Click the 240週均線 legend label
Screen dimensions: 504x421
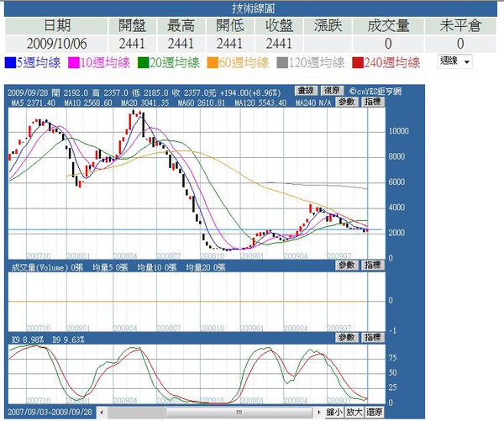coord(392,62)
